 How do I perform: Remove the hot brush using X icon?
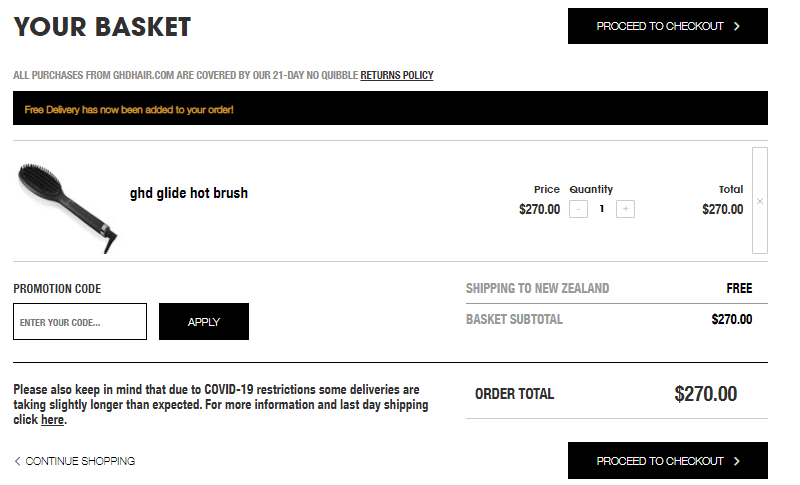tap(760, 201)
